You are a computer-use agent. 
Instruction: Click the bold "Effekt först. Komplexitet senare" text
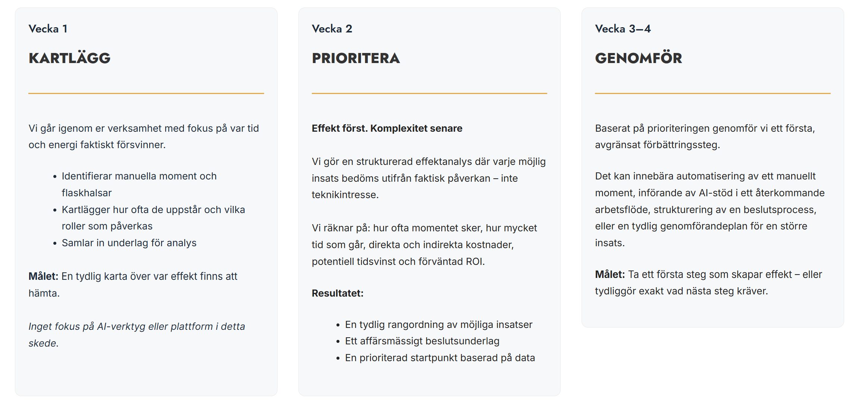[x=387, y=128]
